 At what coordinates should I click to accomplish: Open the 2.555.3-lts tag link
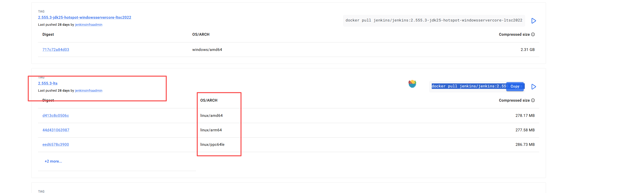point(48,83)
